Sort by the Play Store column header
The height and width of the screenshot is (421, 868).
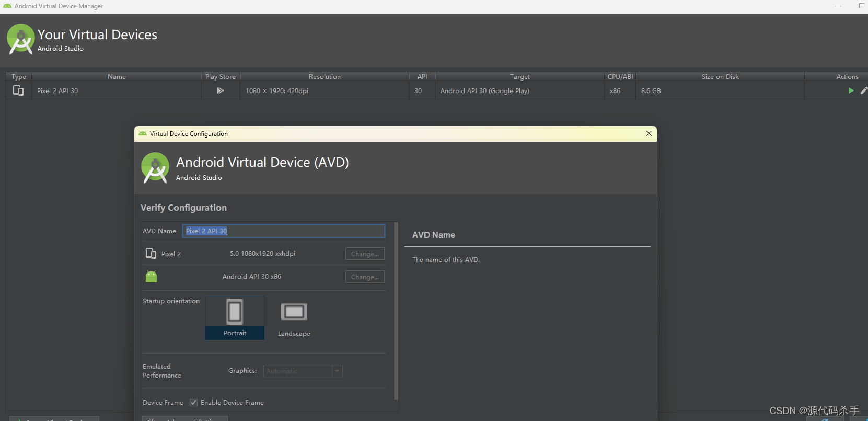coord(221,76)
